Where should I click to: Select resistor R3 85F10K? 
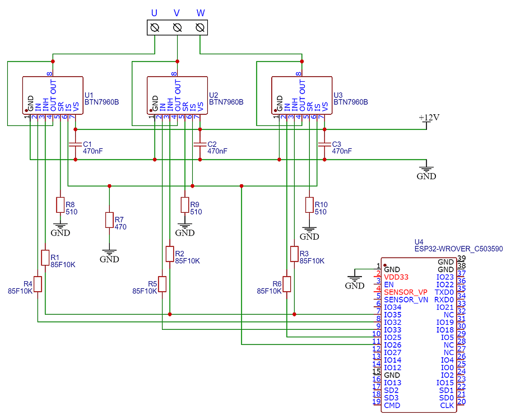pos(295,254)
